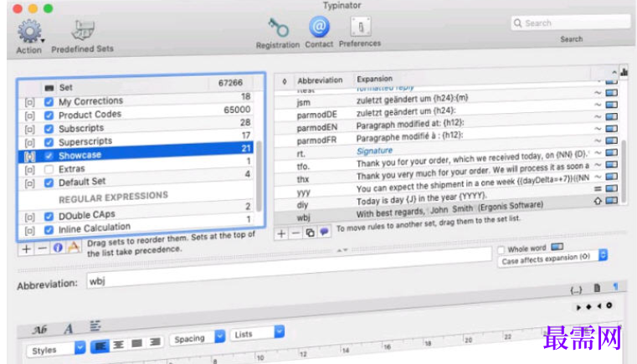This screenshot has width=637, height=364.
Task: Open statistics bar chart icon
Action: pyautogui.click(x=624, y=72)
